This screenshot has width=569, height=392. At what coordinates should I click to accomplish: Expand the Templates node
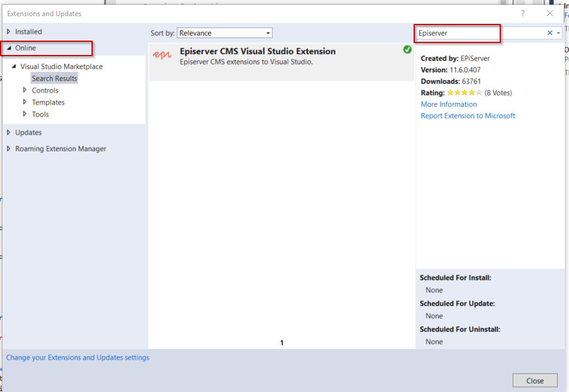click(x=25, y=102)
